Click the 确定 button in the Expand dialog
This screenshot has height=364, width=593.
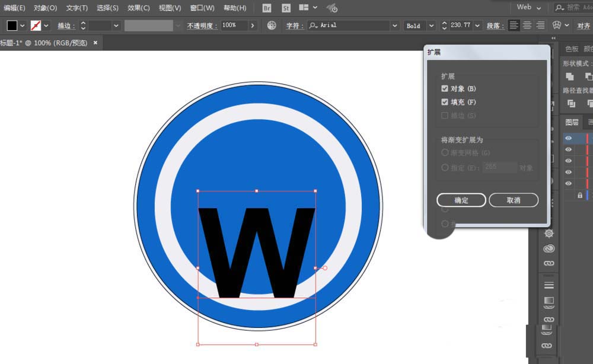[x=461, y=200]
